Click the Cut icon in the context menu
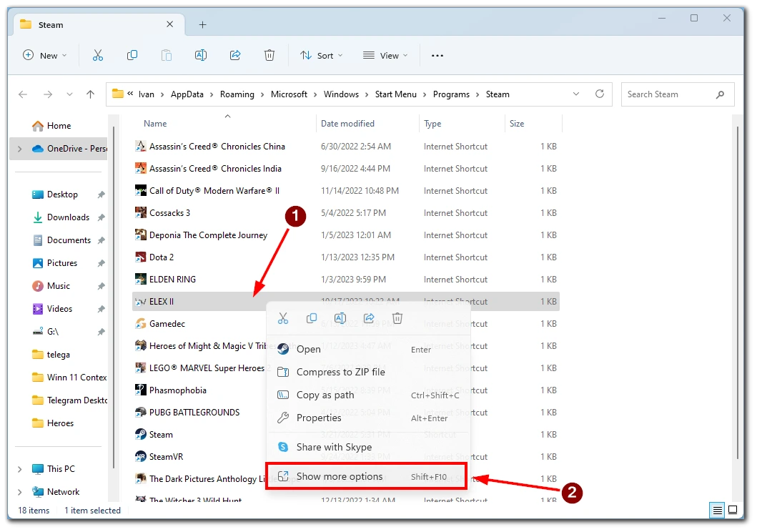 click(283, 318)
